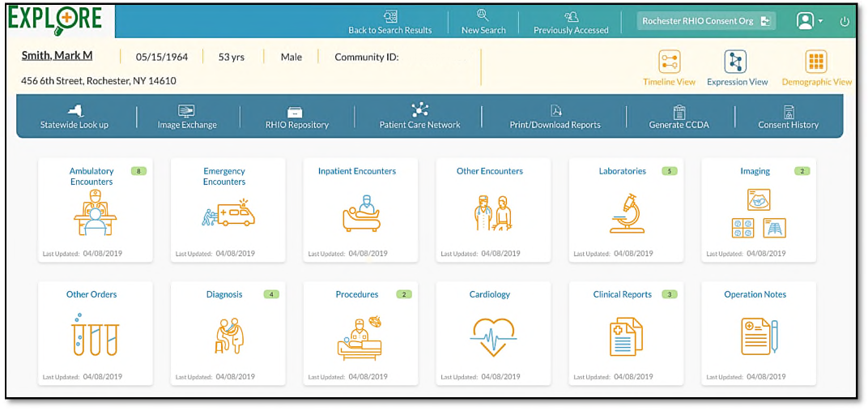
Task: Open the Cardiology title link
Action: tap(490, 295)
